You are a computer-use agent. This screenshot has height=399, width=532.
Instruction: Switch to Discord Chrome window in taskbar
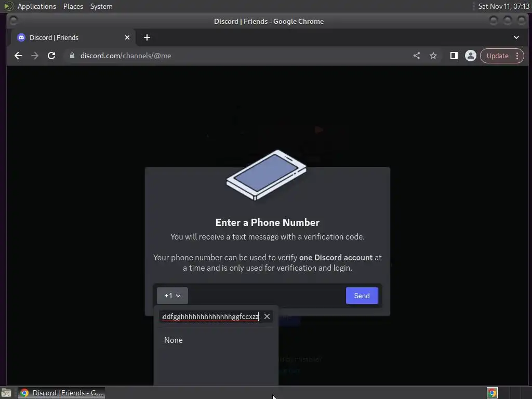click(x=61, y=393)
